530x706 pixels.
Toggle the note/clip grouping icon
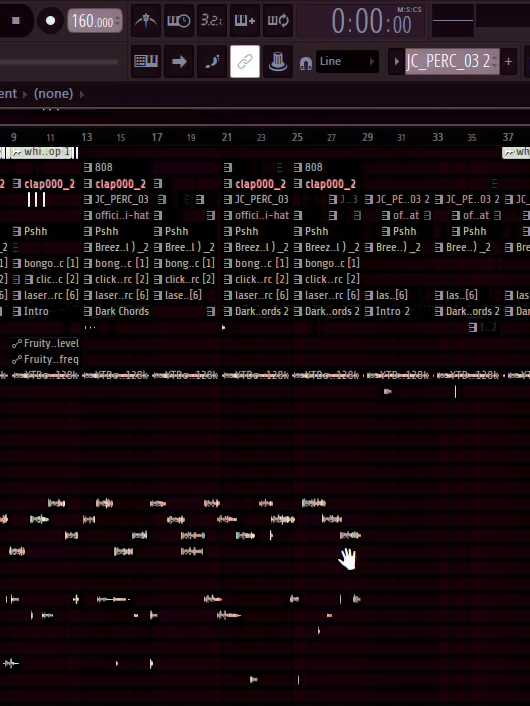point(212,61)
